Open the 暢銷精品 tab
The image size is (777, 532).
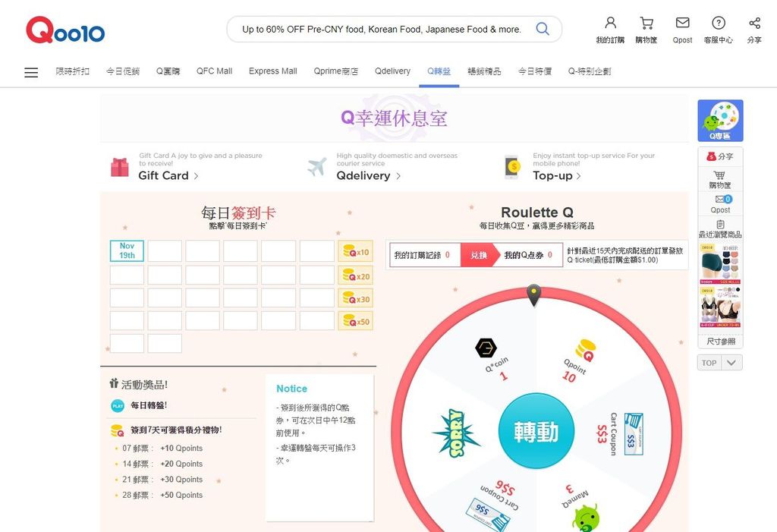485,71
